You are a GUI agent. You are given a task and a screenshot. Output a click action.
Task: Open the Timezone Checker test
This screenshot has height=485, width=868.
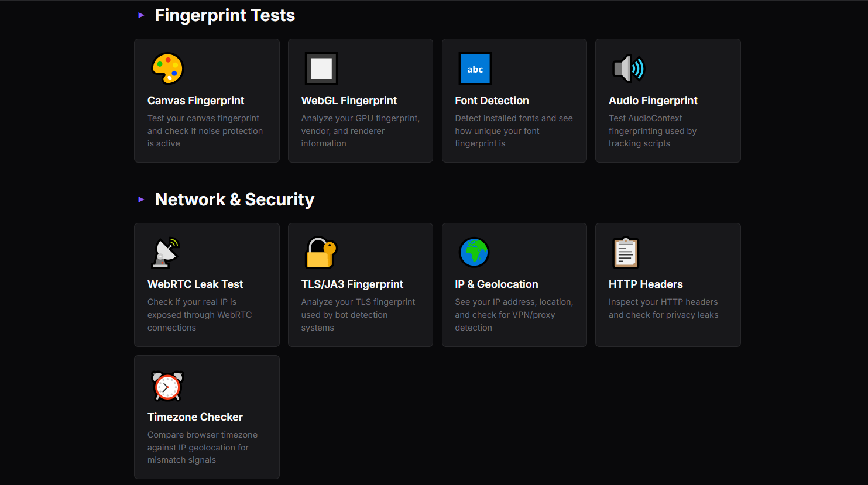tap(207, 417)
